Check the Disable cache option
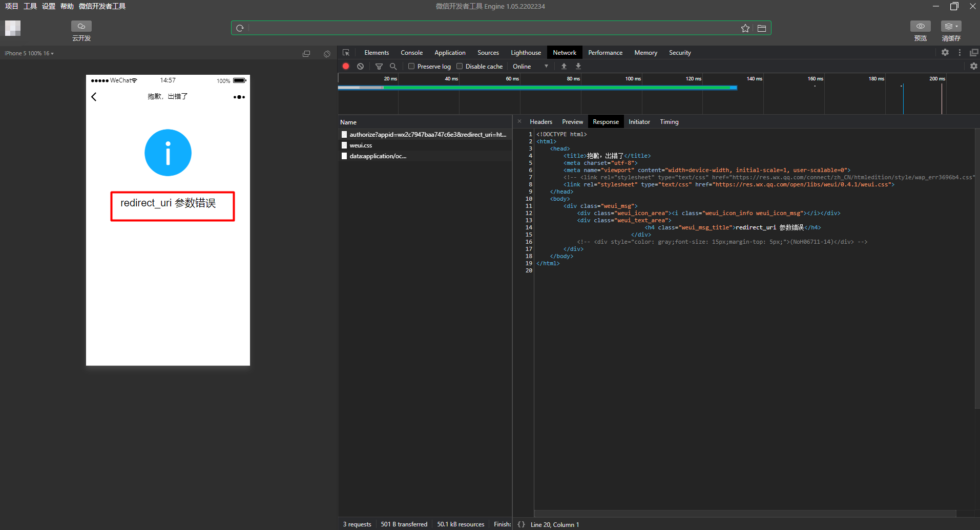980x530 pixels. [x=460, y=66]
